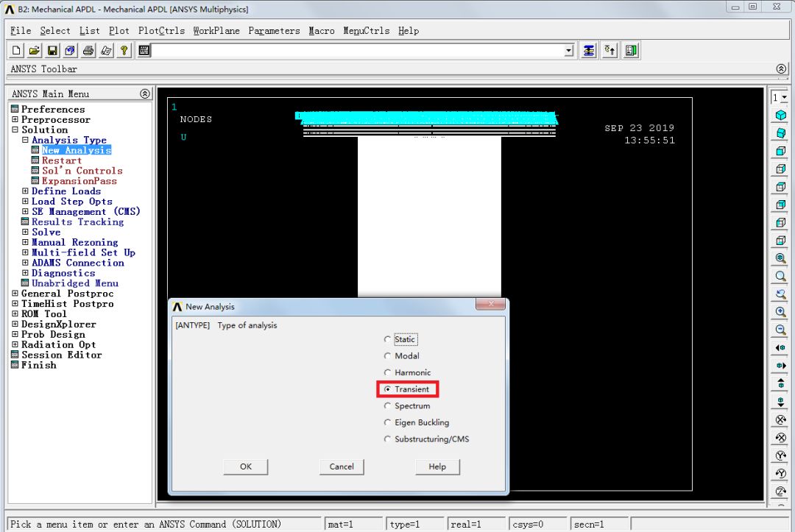Click the Open ANSYS File folder icon
Image resolution: width=795 pixels, height=532 pixels.
[34, 51]
